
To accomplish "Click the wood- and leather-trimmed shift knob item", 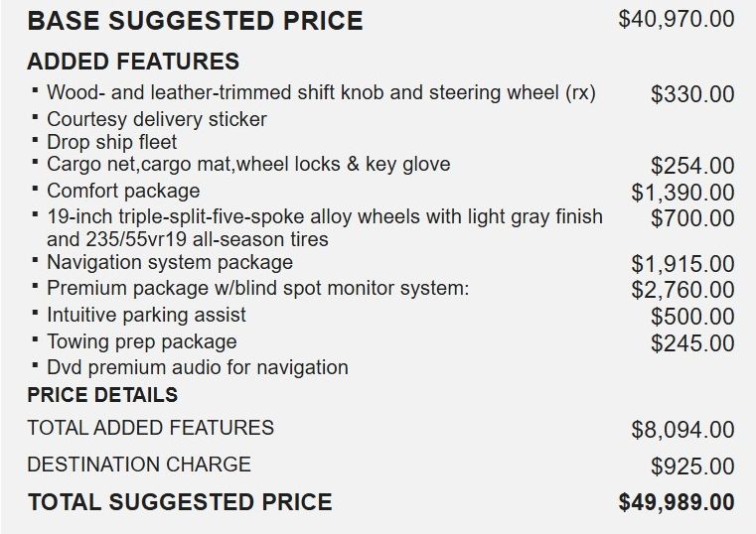I will [x=321, y=93].
